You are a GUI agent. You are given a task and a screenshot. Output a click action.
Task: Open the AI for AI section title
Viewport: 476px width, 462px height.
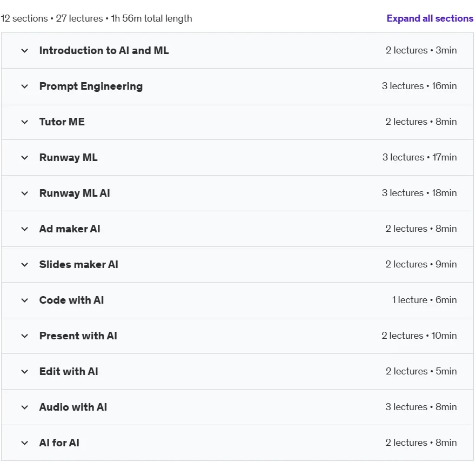[x=59, y=443]
